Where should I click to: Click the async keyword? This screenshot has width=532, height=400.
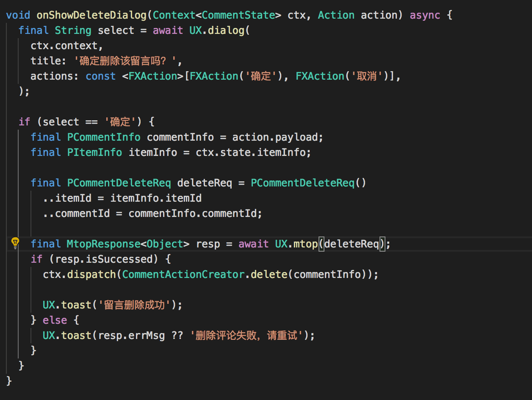click(425, 15)
